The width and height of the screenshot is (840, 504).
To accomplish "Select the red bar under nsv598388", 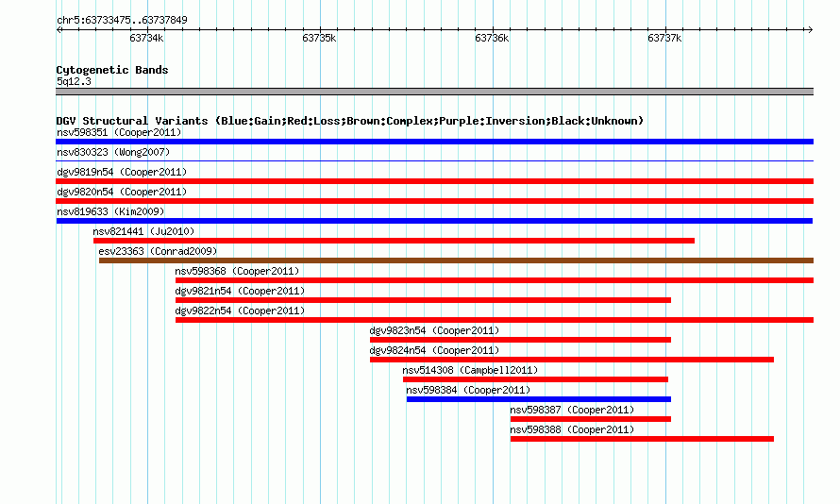I will coord(643,439).
